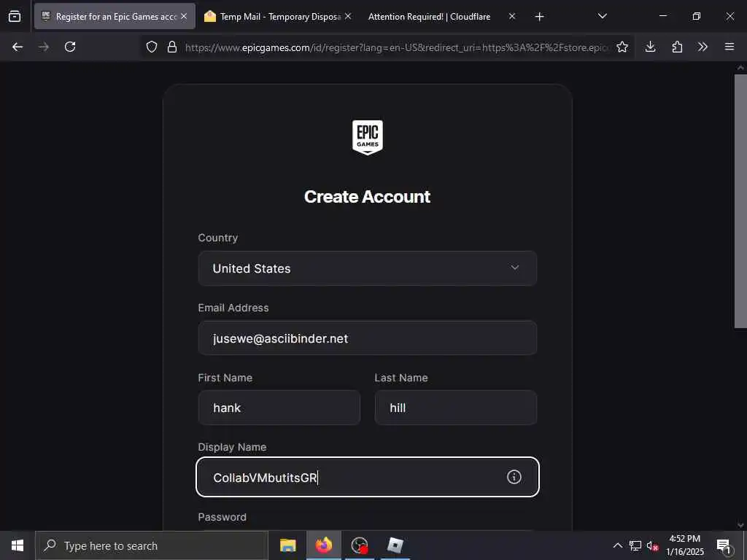747x560 pixels.
Task: Open the Windows Start menu
Action: pos(18,545)
